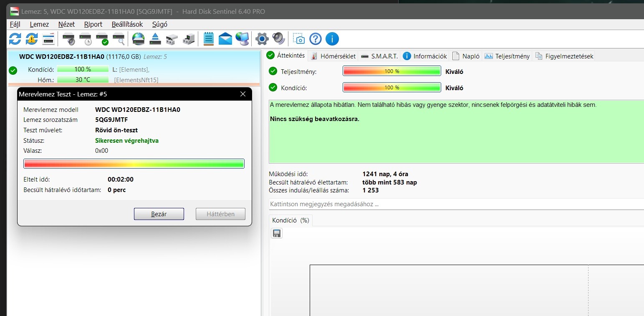Screen dimensions: 644x316
Task: Click the test progress bar in dialog
Action: (134, 164)
